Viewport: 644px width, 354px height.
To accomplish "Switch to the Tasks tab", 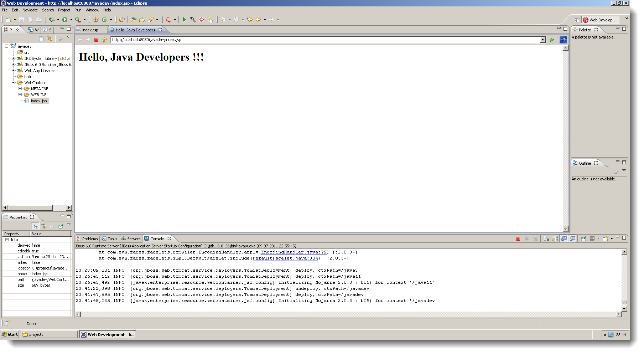I will pos(109,239).
